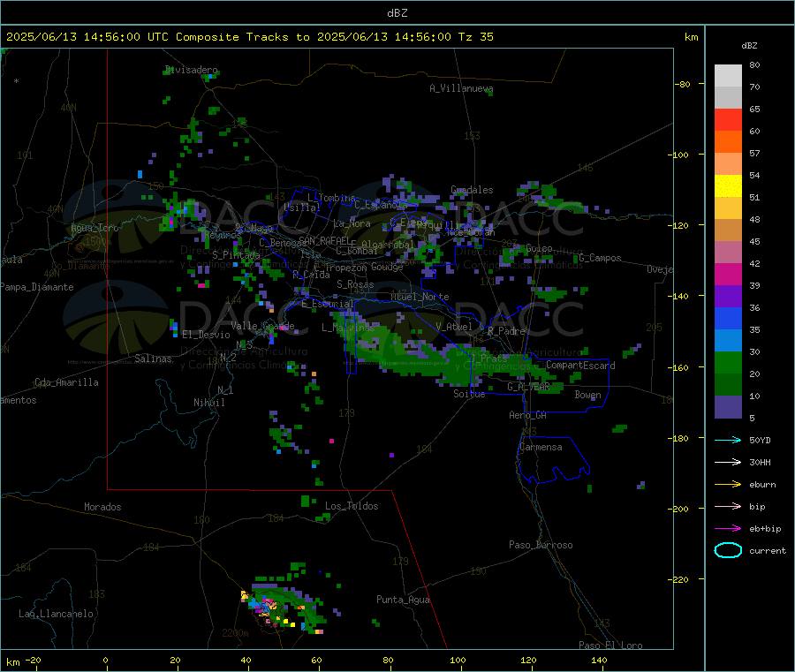
Task: Click the blue 35 dBZ legend swatch
Action: click(728, 318)
